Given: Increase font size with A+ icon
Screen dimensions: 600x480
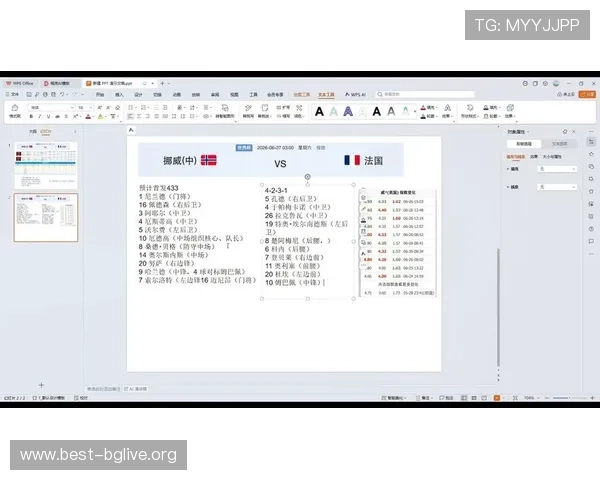Looking at the screenshot, I should coord(100,108).
